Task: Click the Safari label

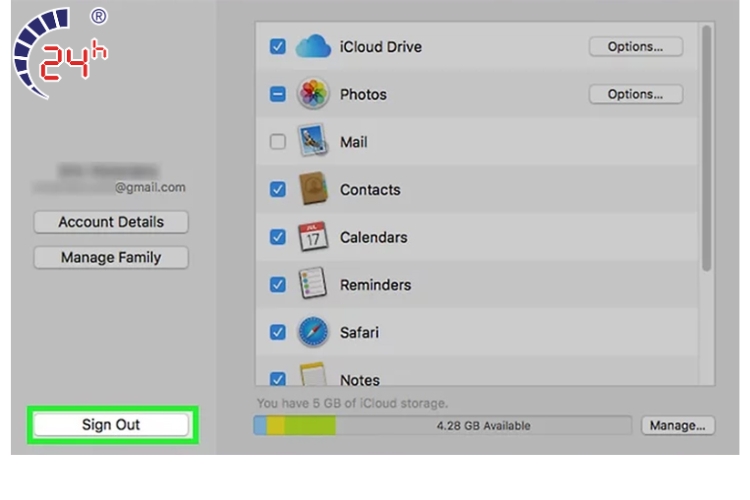Action: (359, 333)
